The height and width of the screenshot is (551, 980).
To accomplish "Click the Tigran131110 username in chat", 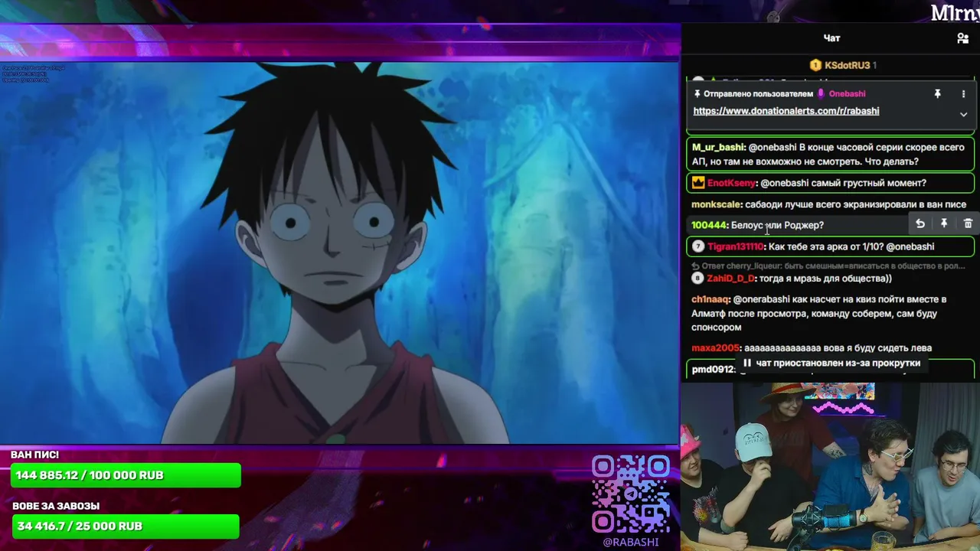I will (735, 246).
